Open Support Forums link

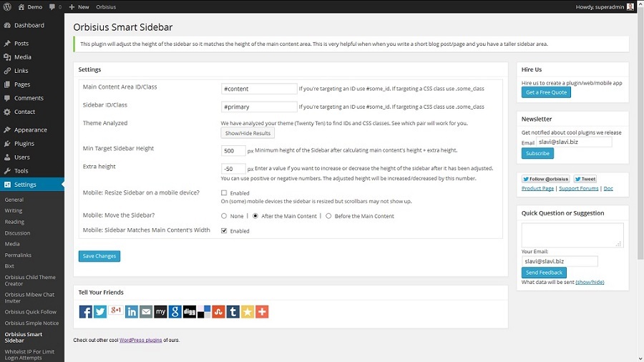click(579, 188)
